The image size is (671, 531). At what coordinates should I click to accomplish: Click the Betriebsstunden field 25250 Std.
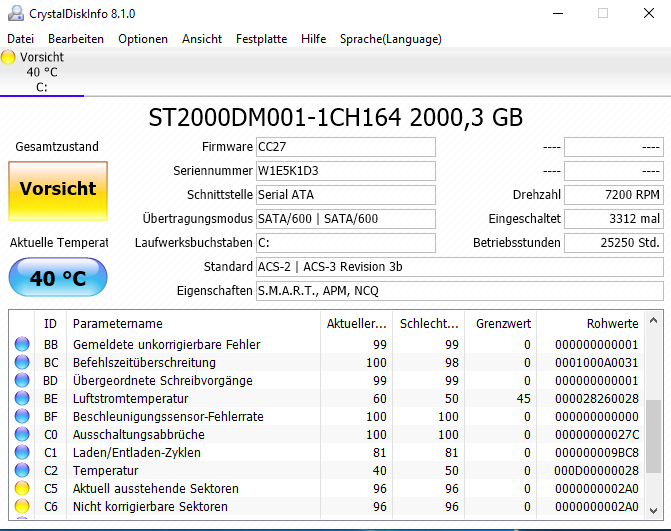click(614, 243)
